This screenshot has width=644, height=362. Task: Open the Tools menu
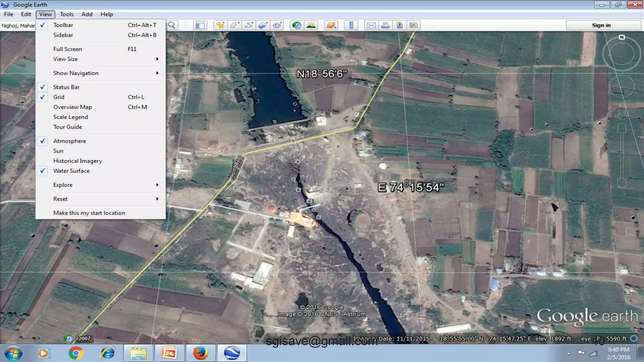tap(66, 14)
